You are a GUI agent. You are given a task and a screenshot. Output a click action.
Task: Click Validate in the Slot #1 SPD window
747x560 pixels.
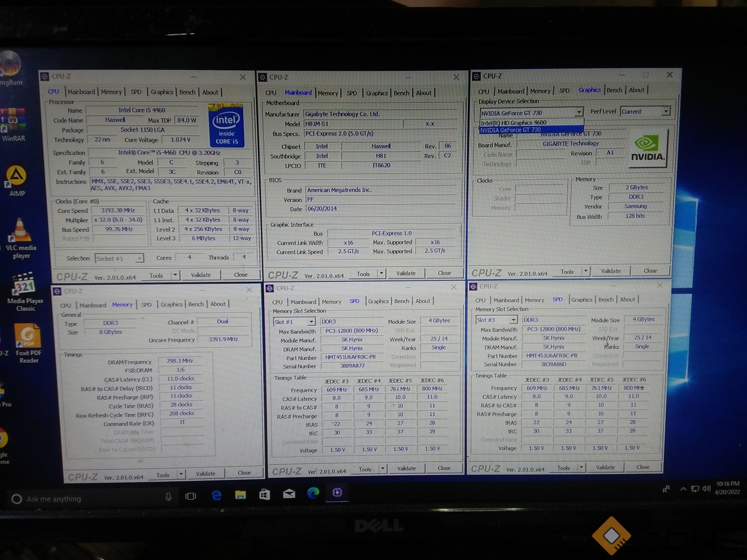406,469
